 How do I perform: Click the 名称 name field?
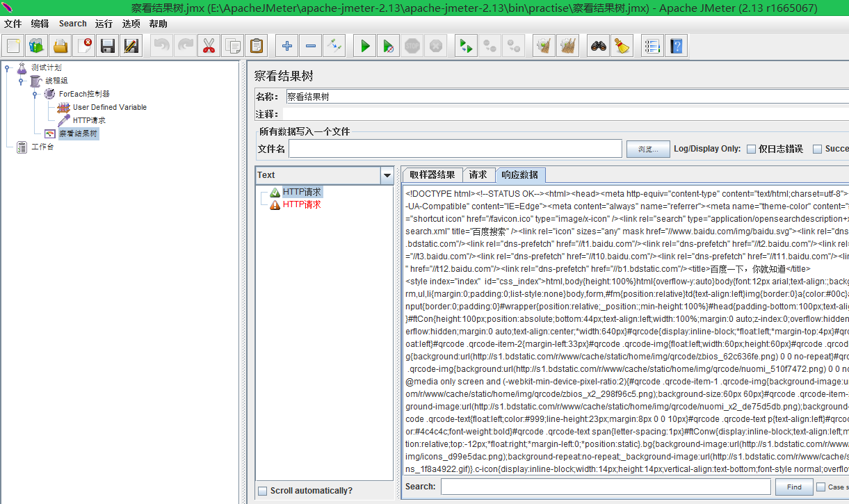click(567, 97)
